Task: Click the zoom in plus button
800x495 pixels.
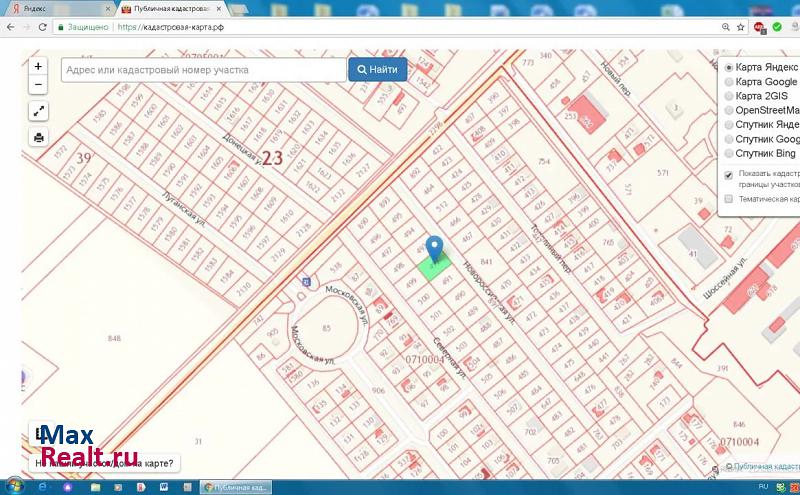Action: pyautogui.click(x=38, y=66)
